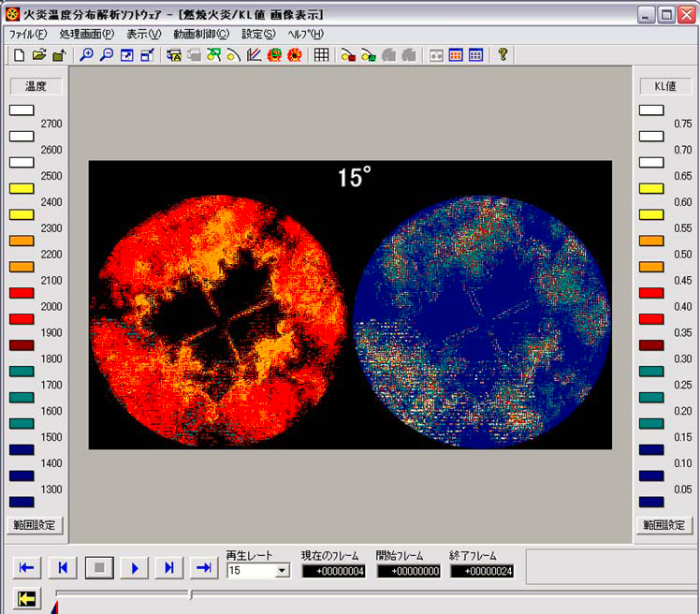The image size is (700, 614).
Task: Click the 現在のフレーム value field
Action: point(333,571)
